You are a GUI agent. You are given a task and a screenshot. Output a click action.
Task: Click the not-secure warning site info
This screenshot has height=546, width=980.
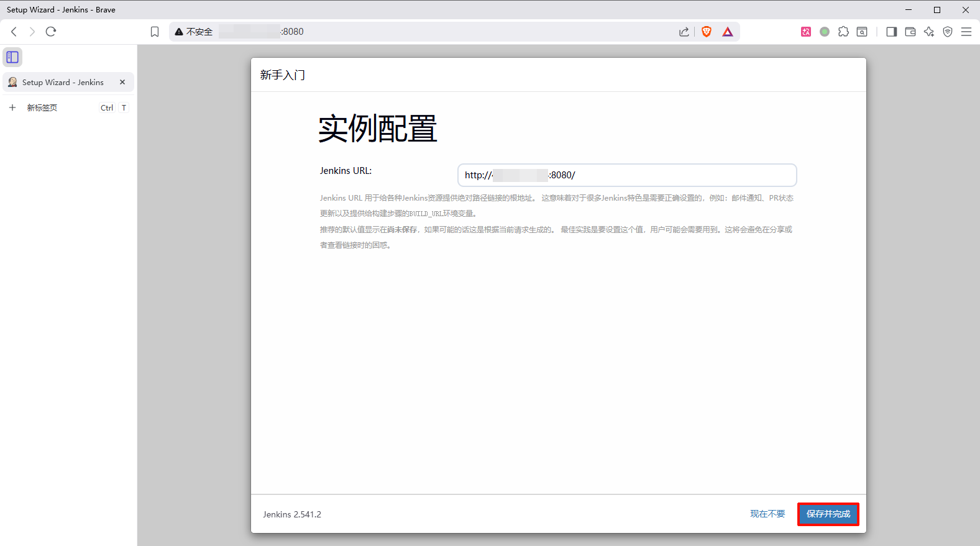194,32
